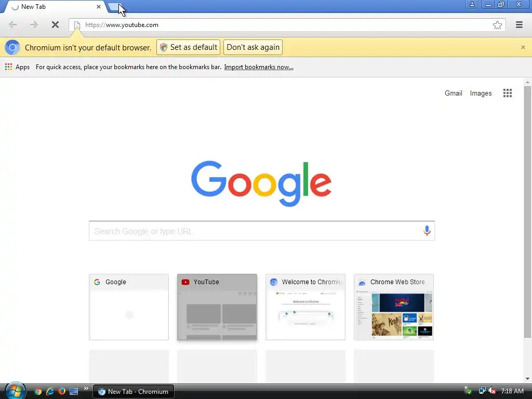Click the forward navigation arrow
This screenshot has height=399, width=532.
(34, 25)
